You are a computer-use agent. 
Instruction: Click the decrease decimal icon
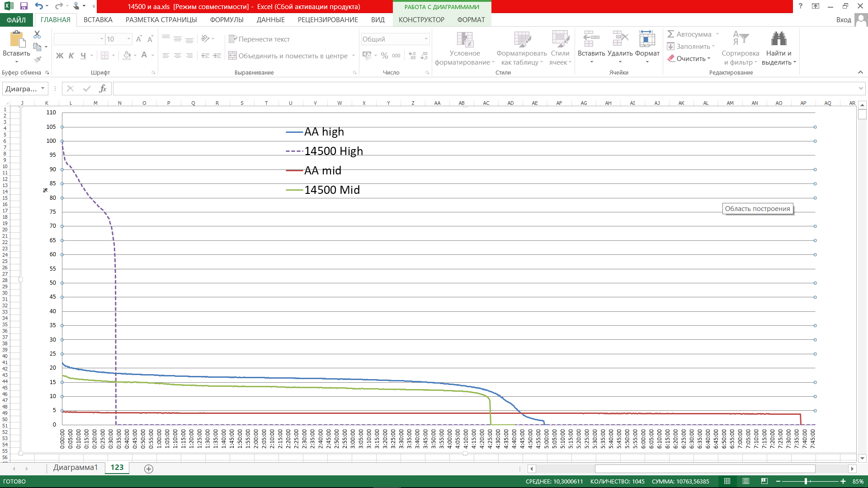[424, 56]
